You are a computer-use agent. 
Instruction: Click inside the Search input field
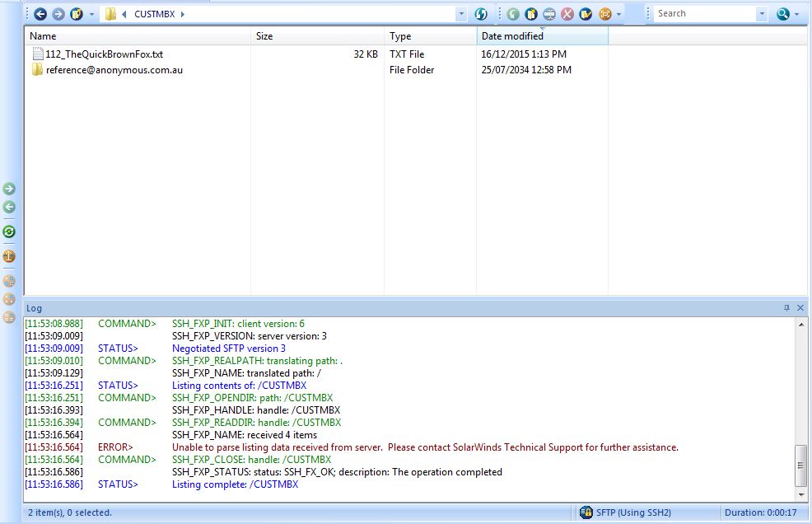pos(705,14)
